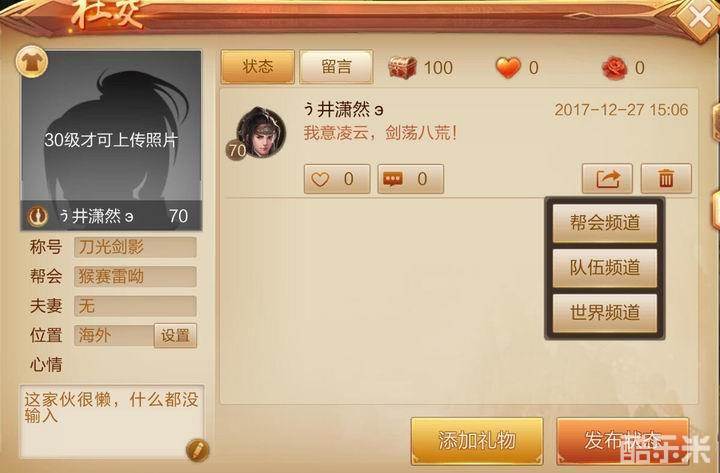
Task: Edit mood text with pencil icon
Action: coord(197,450)
